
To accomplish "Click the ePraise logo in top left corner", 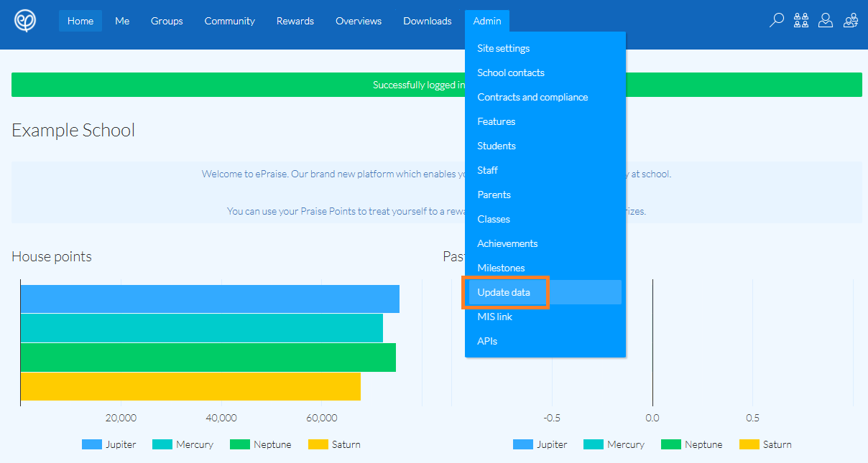I will tap(26, 20).
